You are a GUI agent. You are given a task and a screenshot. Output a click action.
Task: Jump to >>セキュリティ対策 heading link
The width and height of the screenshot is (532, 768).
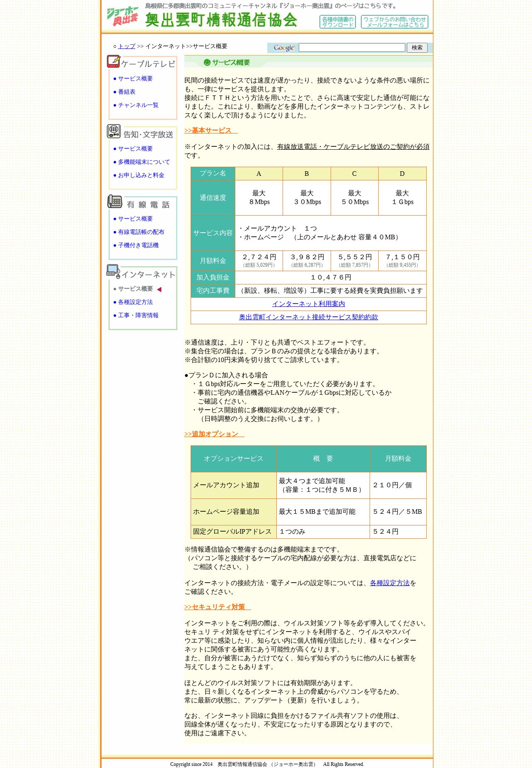point(218,607)
